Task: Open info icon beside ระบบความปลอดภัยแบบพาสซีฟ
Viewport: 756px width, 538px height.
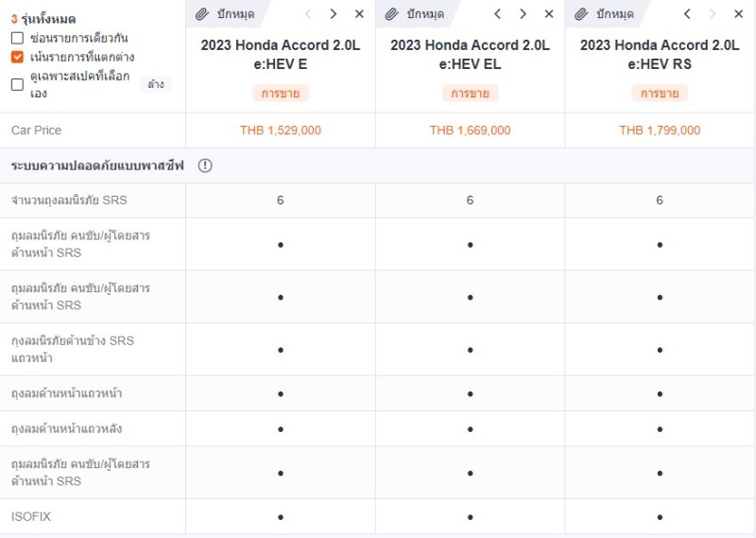Action: 205,165
